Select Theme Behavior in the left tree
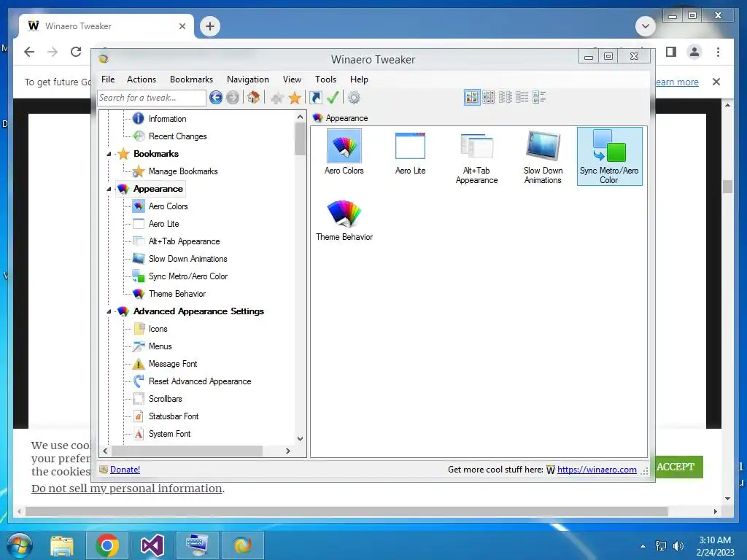The image size is (747, 560). [x=177, y=294]
